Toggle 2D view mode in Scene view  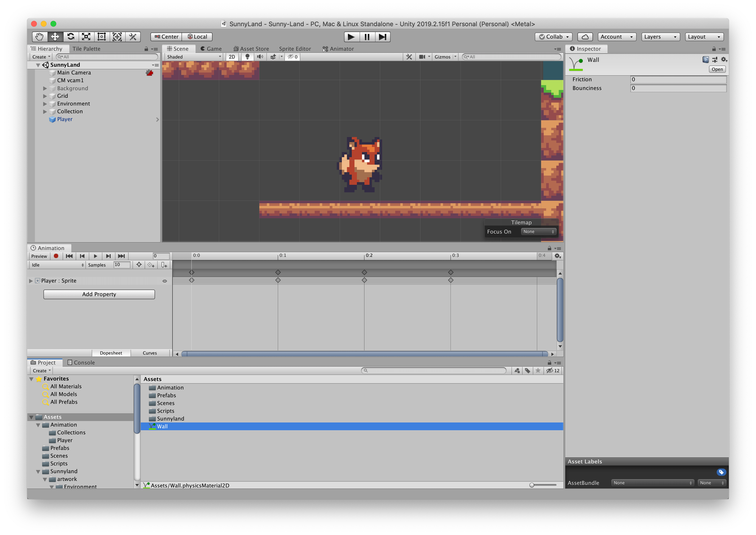pyautogui.click(x=232, y=57)
